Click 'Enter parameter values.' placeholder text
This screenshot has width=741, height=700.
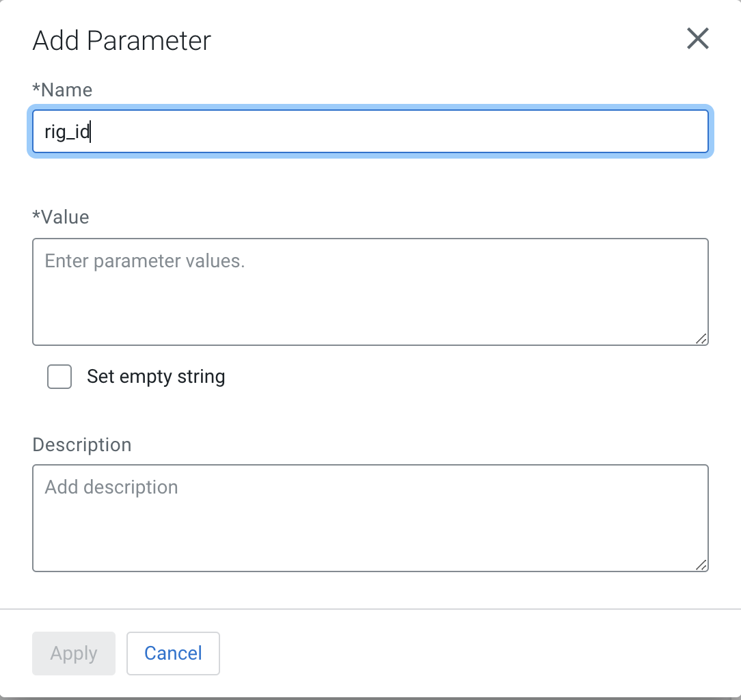145,261
